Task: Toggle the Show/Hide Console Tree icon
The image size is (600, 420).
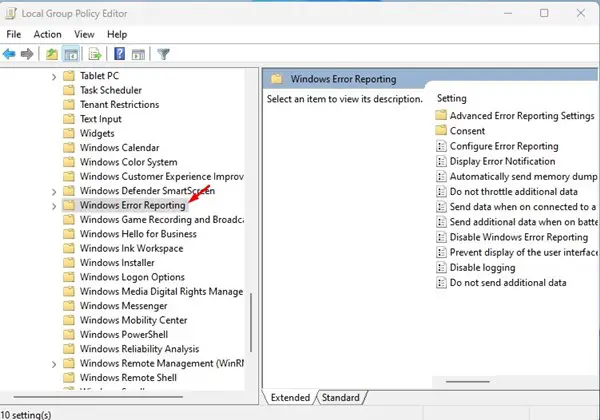Action: click(71, 54)
